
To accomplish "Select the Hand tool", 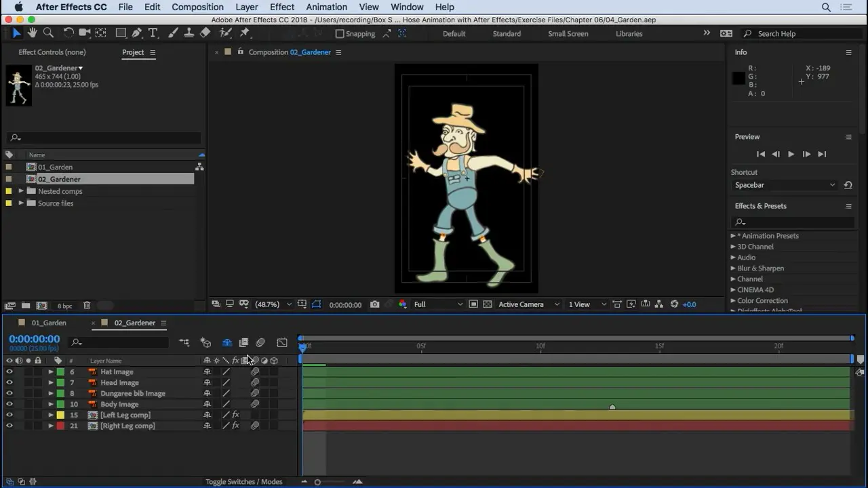I will 32,33.
